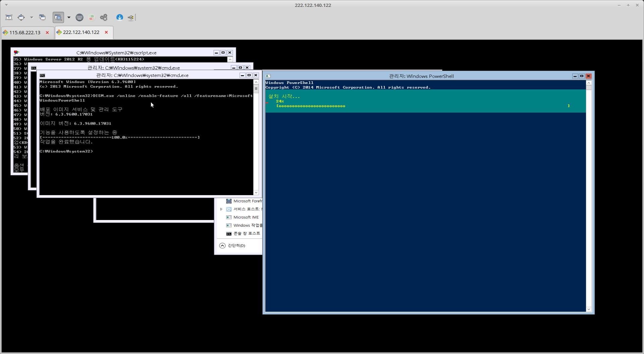Toggle the scaled mode magnifier icon
The width and height of the screenshot is (644, 354).
58,17
